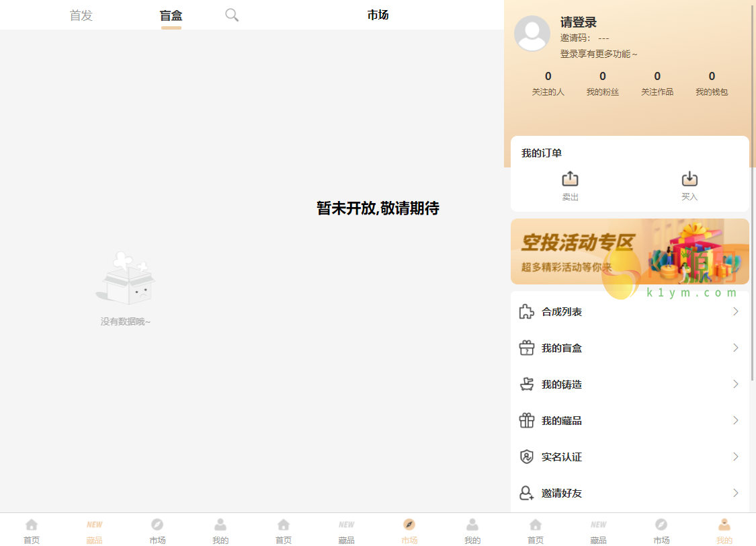Click 请登录 to log in

click(x=579, y=22)
